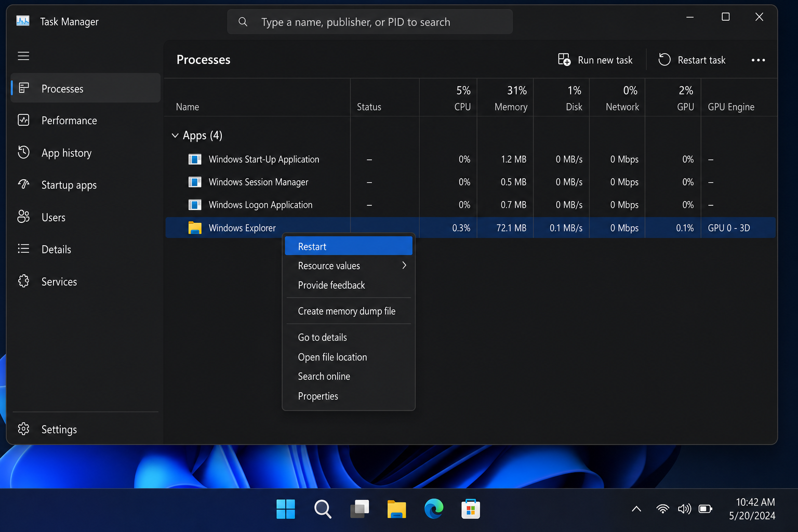
Task: Click the Windows Logon Application icon
Action: coord(195,205)
